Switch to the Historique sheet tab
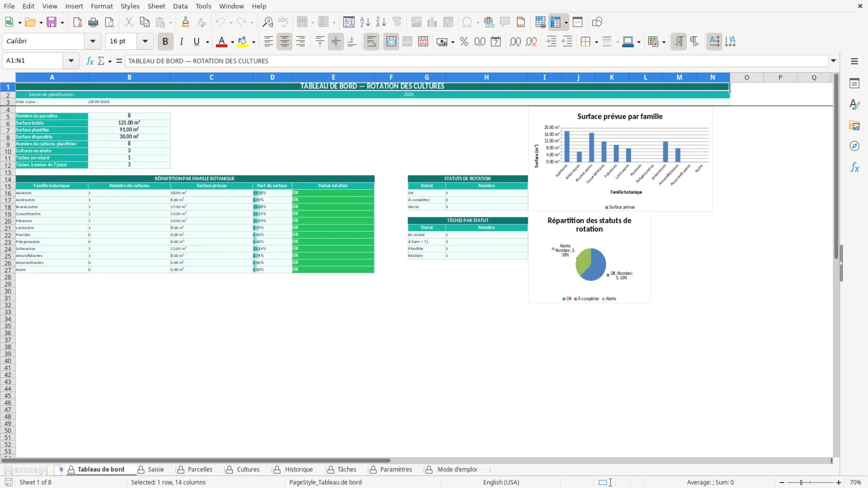 click(293, 470)
